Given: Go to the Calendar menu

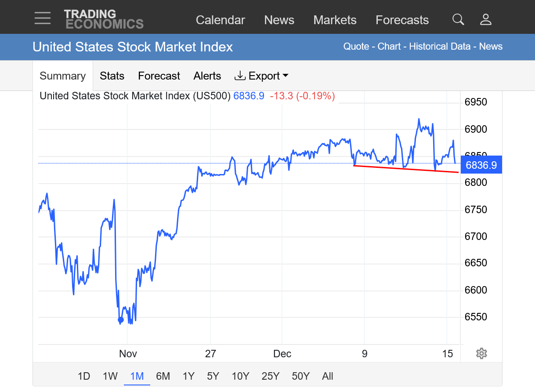Looking at the screenshot, I should pyautogui.click(x=220, y=20).
